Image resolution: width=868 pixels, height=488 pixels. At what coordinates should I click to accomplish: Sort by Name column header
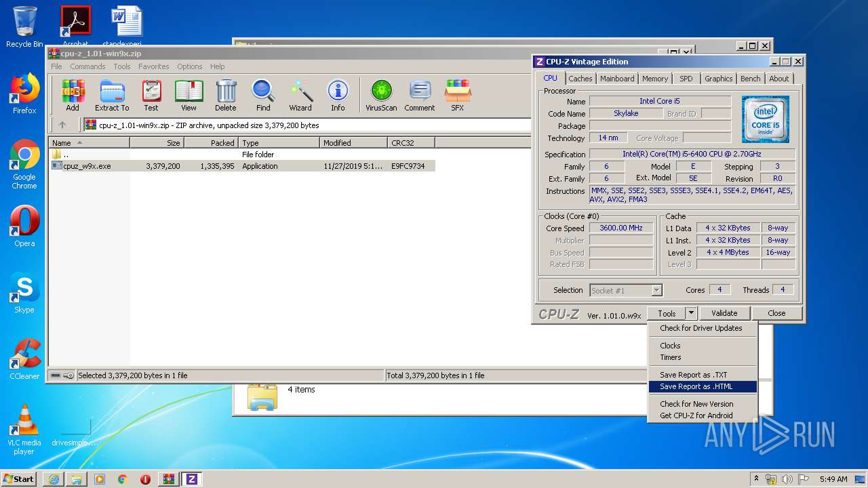click(x=89, y=142)
